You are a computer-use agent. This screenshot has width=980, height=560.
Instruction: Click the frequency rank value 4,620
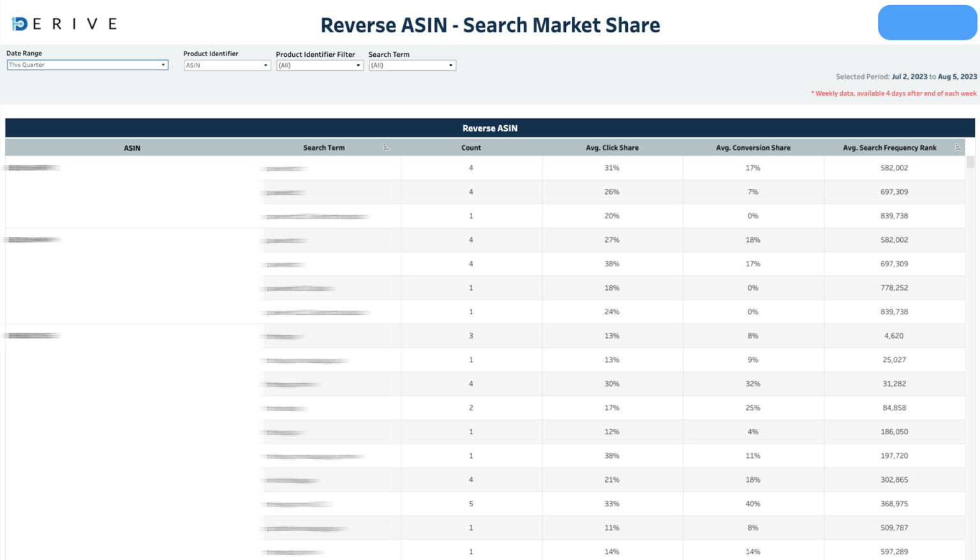coord(894,336)
